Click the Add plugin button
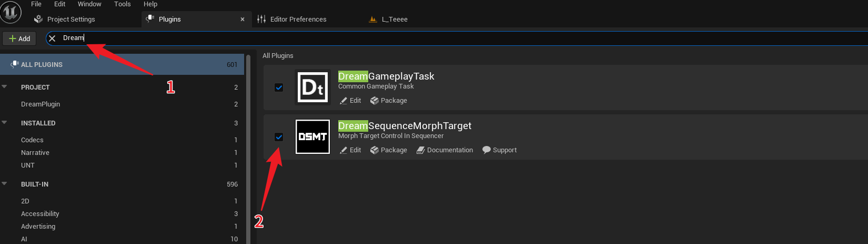 click(19, 38)
